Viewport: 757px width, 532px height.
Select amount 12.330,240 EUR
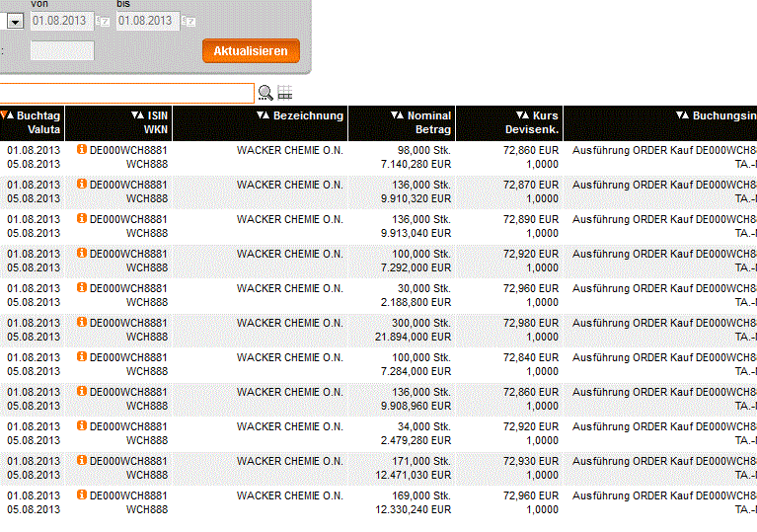(x=413, y=509)
